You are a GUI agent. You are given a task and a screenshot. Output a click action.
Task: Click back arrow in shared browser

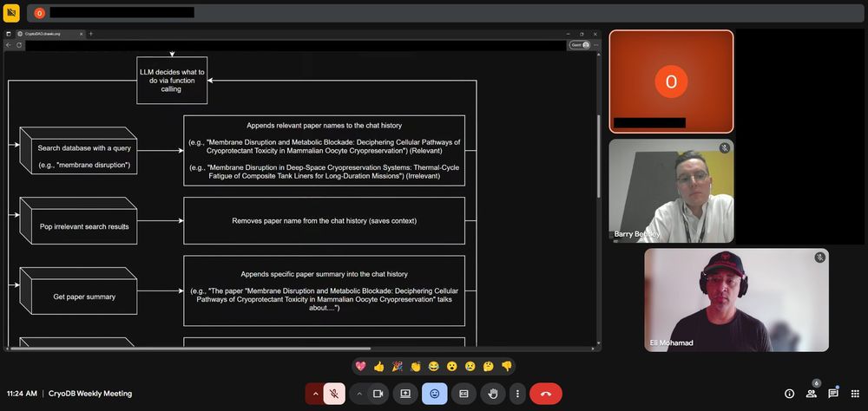9,45
